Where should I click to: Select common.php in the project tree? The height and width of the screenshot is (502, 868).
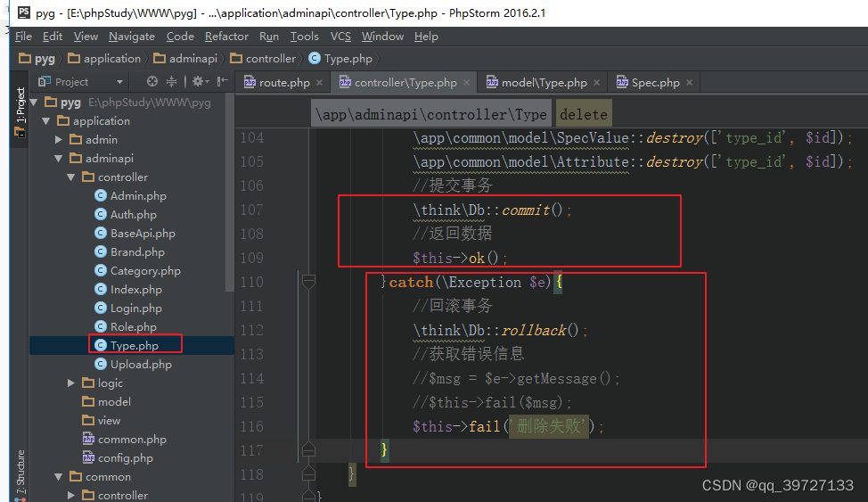click(x=124, y=440)
